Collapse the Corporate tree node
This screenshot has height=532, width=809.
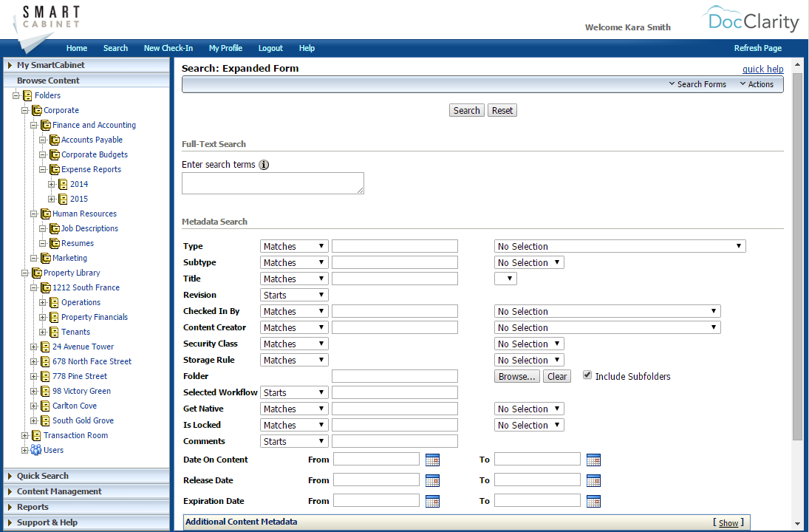24,109
